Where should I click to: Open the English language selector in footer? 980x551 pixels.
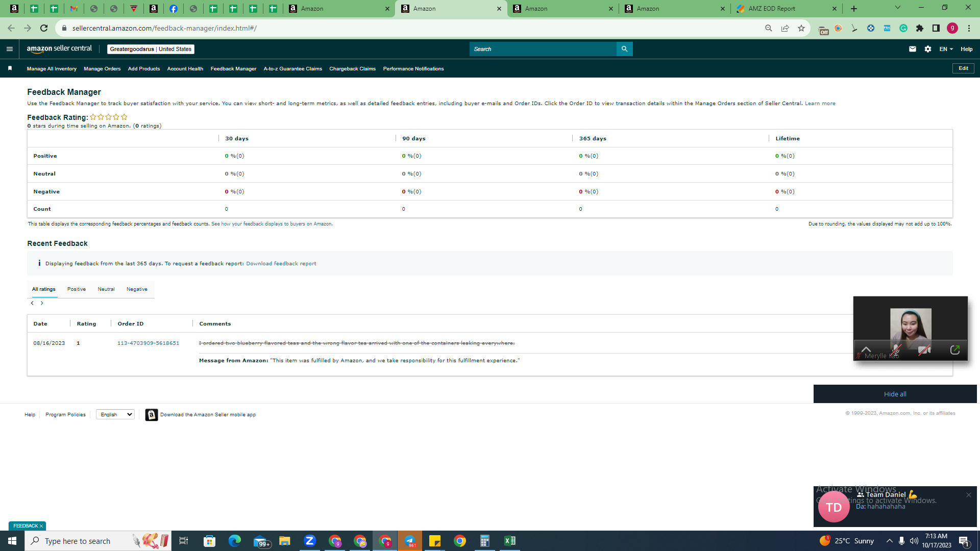(115, 415)
